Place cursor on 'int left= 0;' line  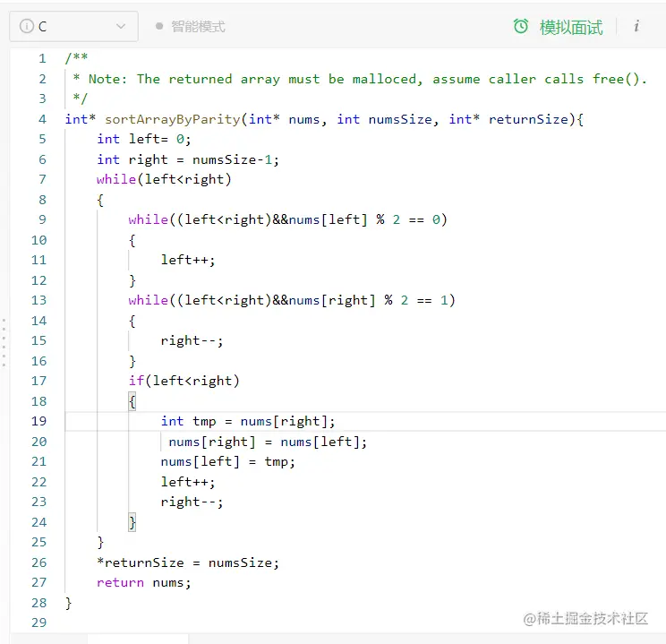pyautogui.click(x=144, y=139)
